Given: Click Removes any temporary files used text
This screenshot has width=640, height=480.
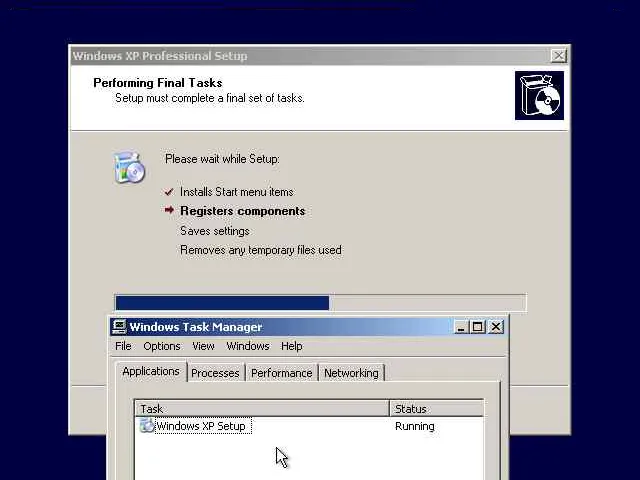Looking at the screenshot, I should pos(260,250).
